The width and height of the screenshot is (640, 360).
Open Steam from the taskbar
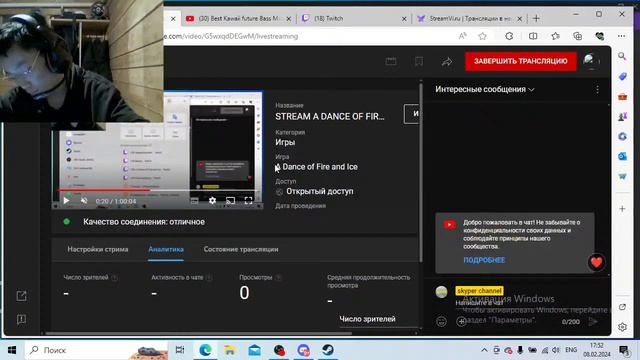click(x=327, y=350)
